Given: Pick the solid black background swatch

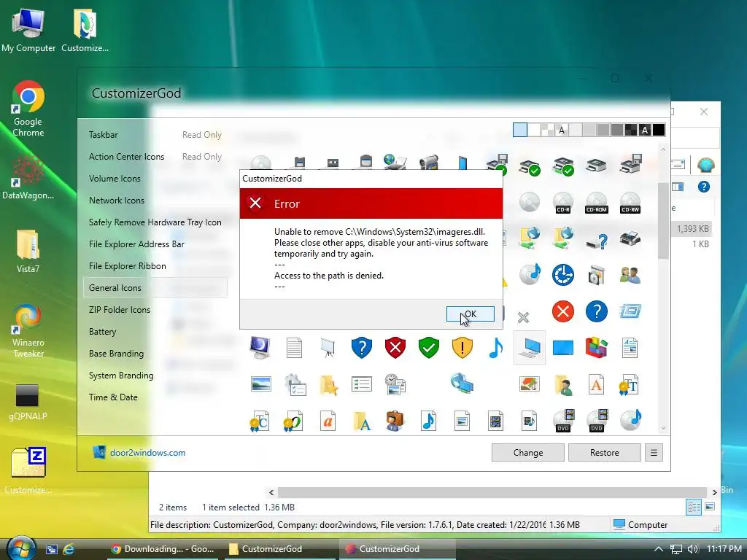Looking at the screenshot, I should coord(659,130).
